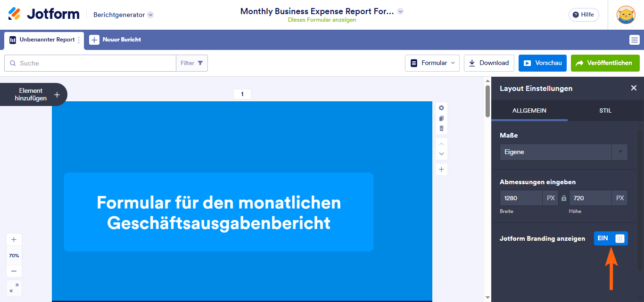The width and height of the screenshot is (644, 302).
Task: Delete the page using the trash icon
Action: click(x=441, y=128)
